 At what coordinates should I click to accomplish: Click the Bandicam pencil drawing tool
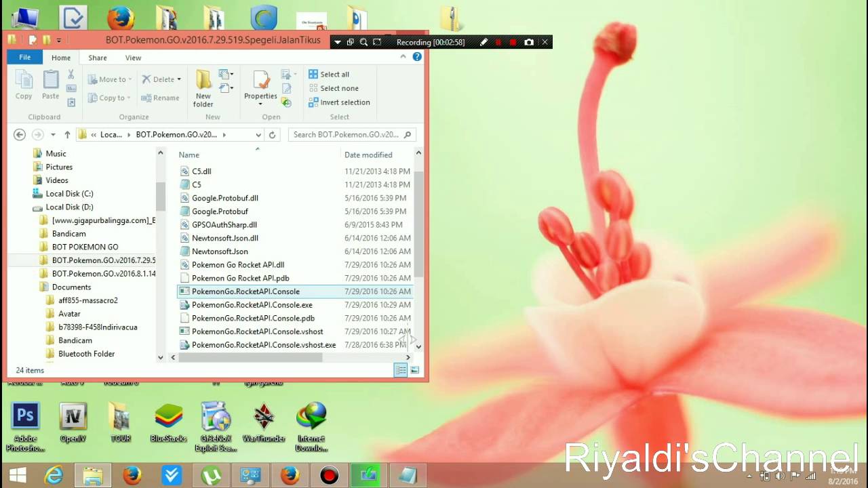pyautogui.click(x=484, y=42)
